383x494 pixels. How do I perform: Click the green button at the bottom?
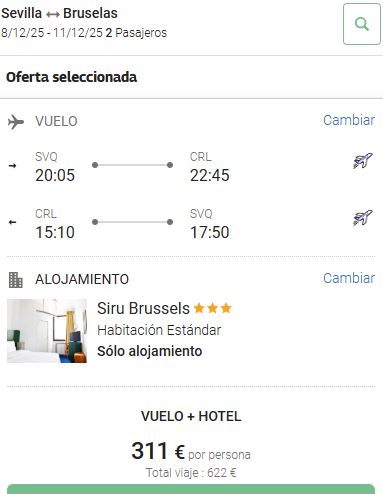click(x=191, y=489)
